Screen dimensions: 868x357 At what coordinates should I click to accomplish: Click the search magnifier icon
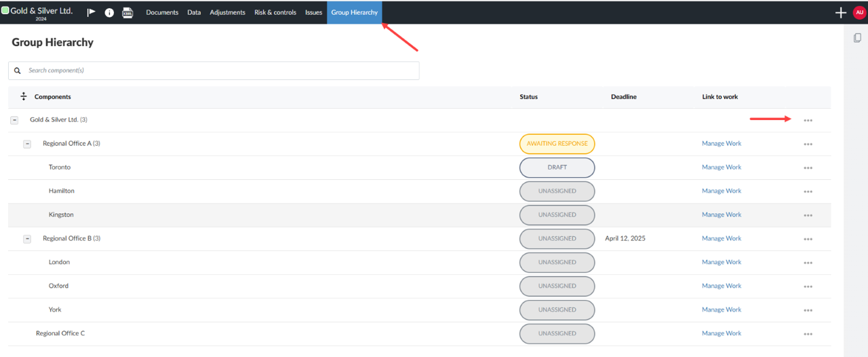tap(18, 71)
